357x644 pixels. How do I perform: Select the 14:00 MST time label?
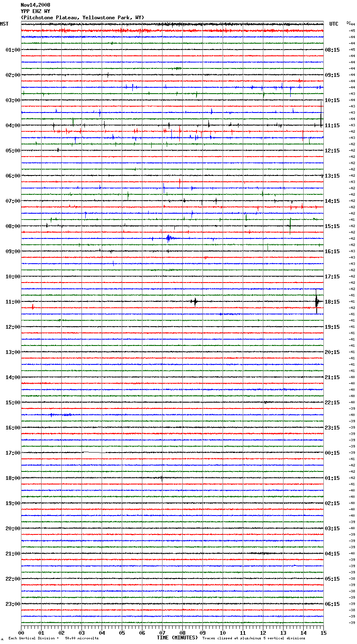click(13, 377)
